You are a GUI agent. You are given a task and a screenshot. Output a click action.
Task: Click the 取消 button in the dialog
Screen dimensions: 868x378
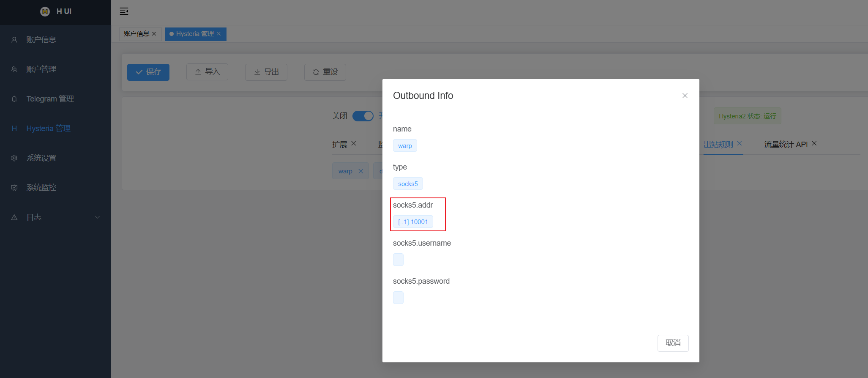coord(673,343)
